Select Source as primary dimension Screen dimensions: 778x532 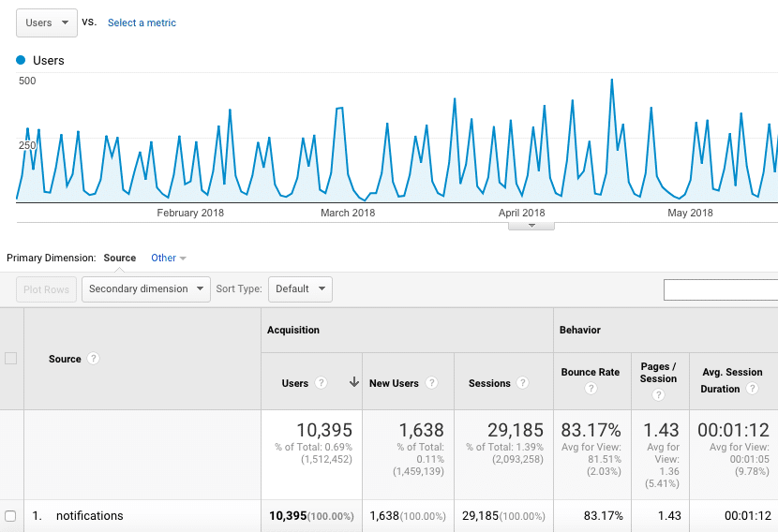pos(119,258)
